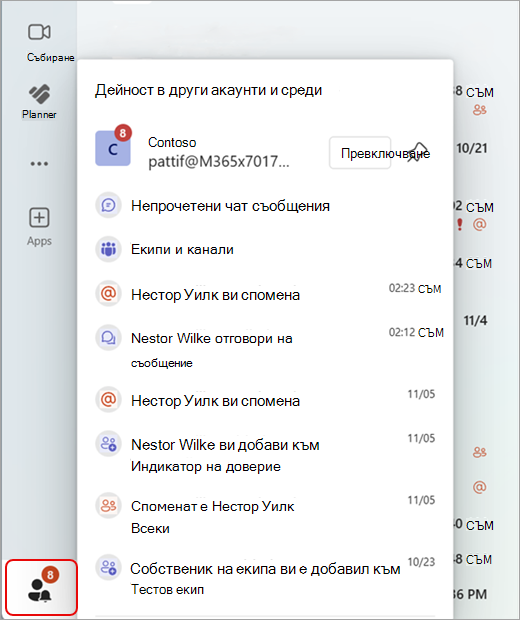Click the Превключване switch button
Screen dimensions: 520x620
(x=360, y=153)
